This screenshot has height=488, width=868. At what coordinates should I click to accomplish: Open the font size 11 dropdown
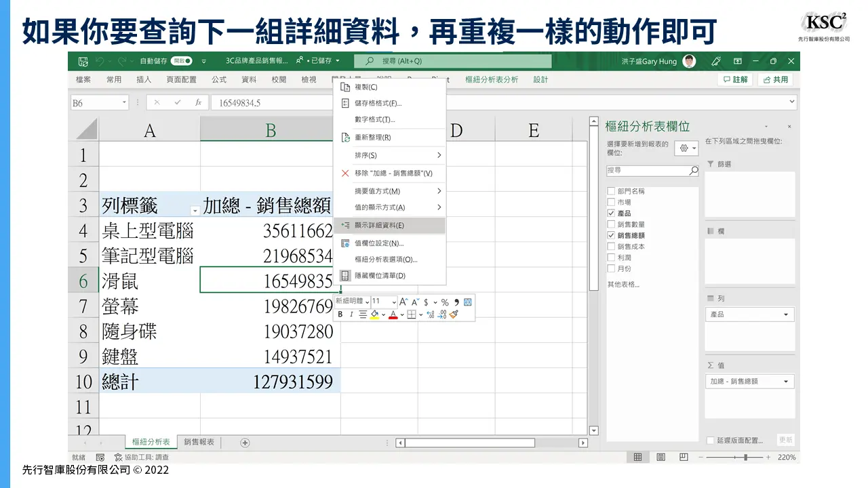(x=394, y=302)
